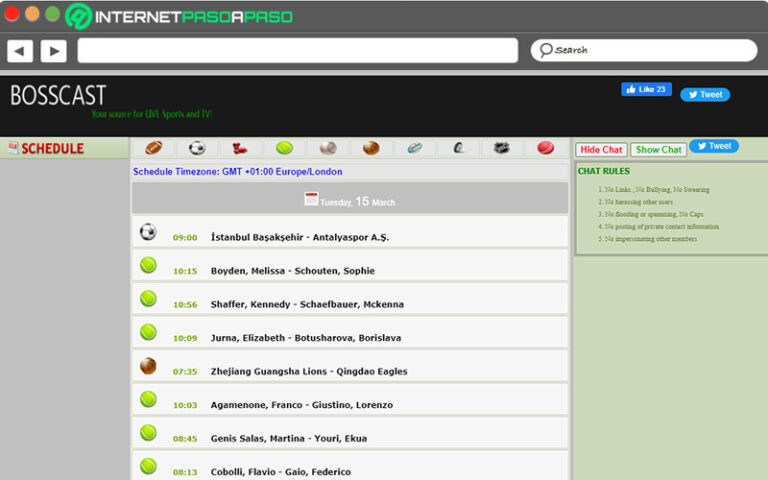768x480 pixels.
Task: Click the Schedule Timezone GMT +01:00 link
Action: click(238, 171)
